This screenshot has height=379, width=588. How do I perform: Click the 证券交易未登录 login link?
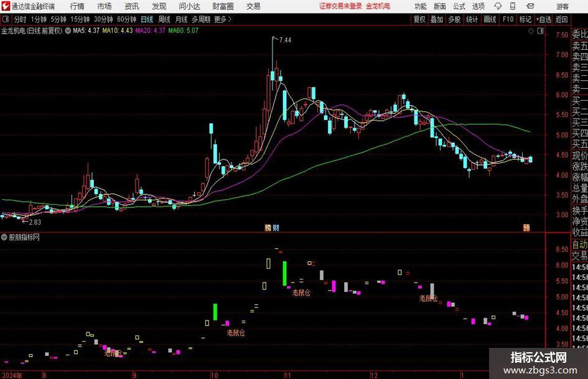tap(340, 6)
